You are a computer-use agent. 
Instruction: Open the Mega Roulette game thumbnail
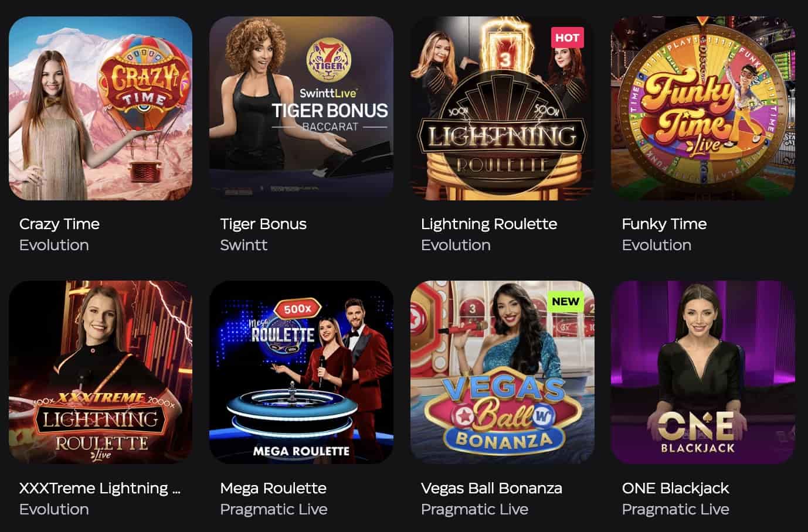(x=301, y=372)
